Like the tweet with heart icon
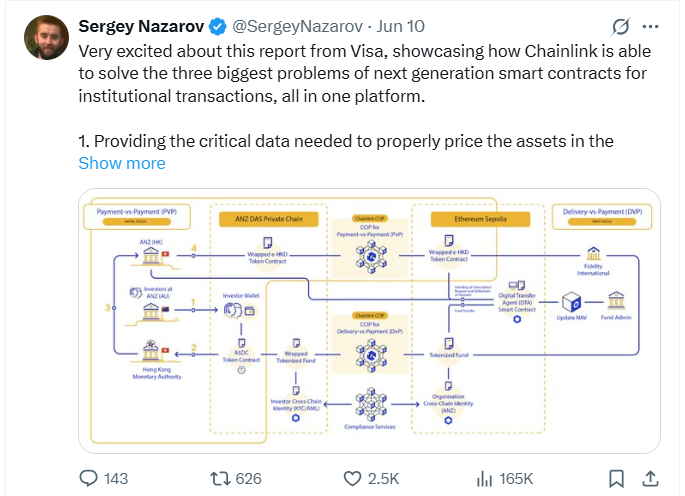 coord(352,479)
